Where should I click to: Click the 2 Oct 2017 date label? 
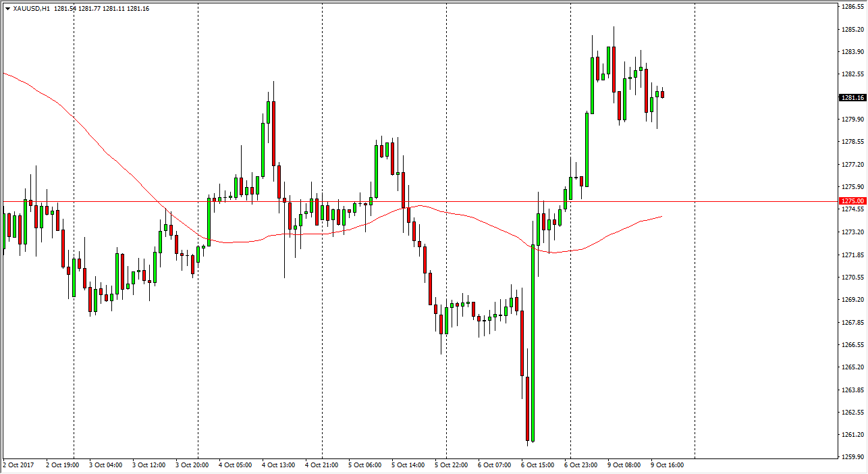click(18, 465)
